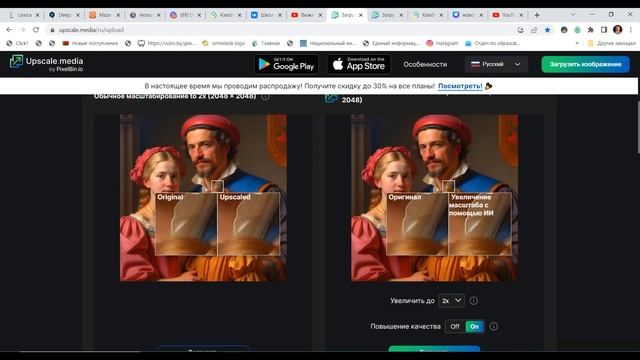640x360 pixels.
Task: Click the Google Play badge
Action: (287, 64)
